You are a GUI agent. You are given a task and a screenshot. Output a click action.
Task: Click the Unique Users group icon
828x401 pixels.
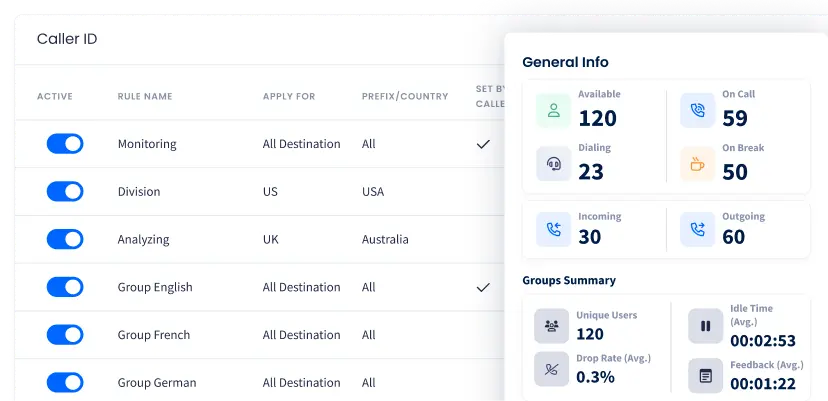point(551,326)
